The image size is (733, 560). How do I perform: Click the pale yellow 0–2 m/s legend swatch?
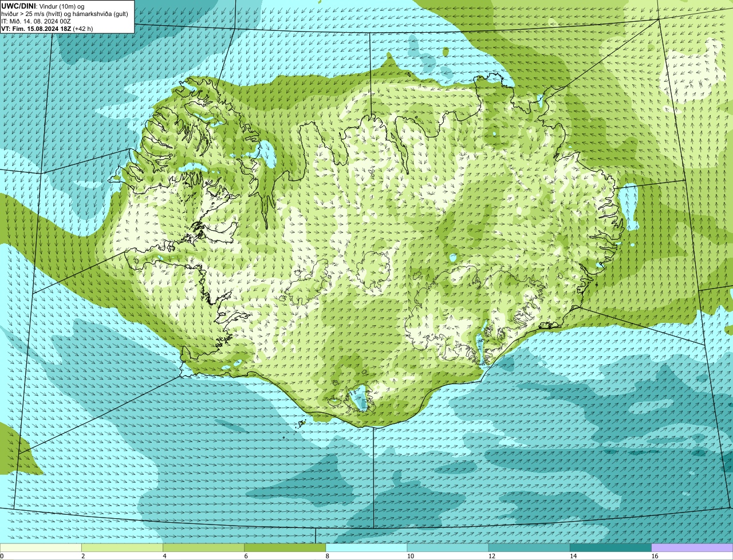41,547
